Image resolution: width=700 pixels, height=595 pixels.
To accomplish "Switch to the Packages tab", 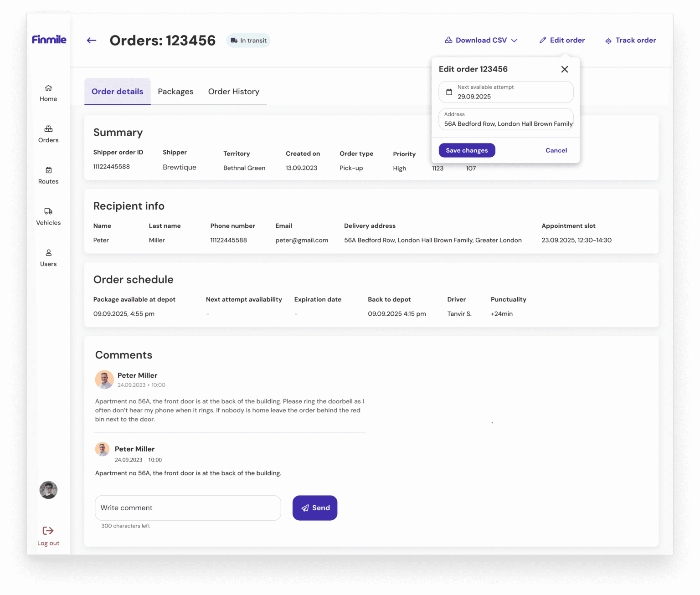I will pos(175,92).
